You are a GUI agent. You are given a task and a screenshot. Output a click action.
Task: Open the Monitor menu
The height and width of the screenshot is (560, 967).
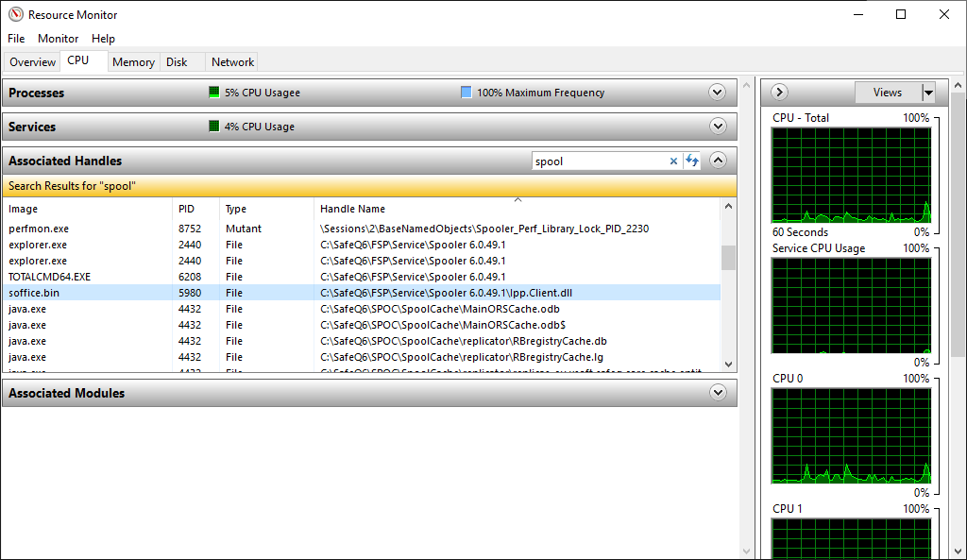[58, 39]
